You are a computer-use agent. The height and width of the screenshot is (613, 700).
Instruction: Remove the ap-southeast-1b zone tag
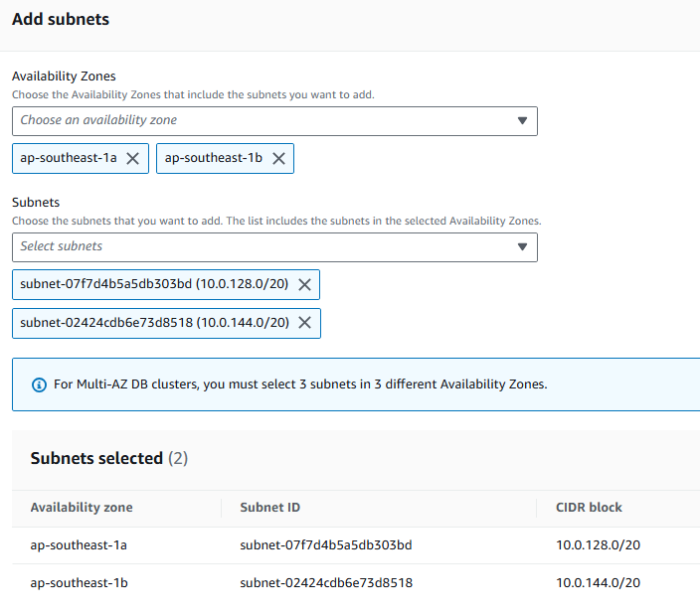tap(278, 159)
